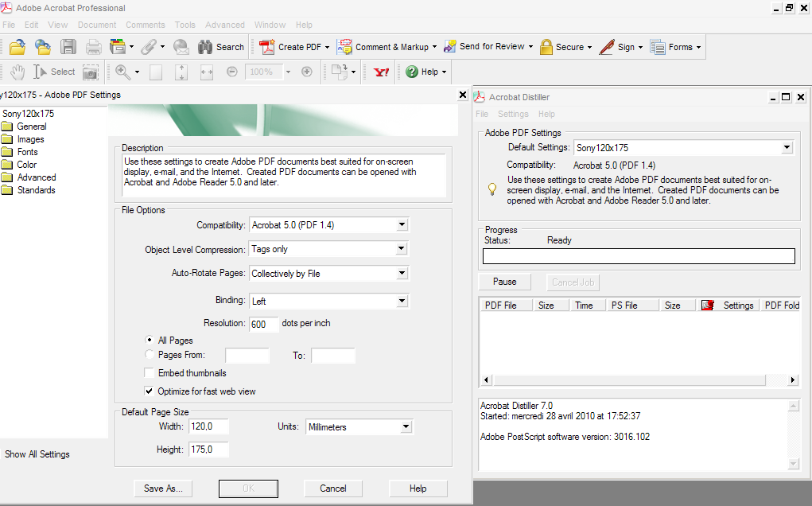This screenshot has width=812, height=506.
Task: Open the Settings menu in Acrobat Distiller
Action: [513, 114]
